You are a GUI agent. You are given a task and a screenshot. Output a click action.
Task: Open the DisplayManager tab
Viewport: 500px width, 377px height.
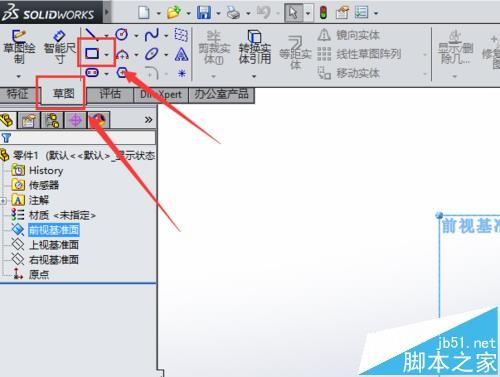pyautogui.click(x=99, y=120)
